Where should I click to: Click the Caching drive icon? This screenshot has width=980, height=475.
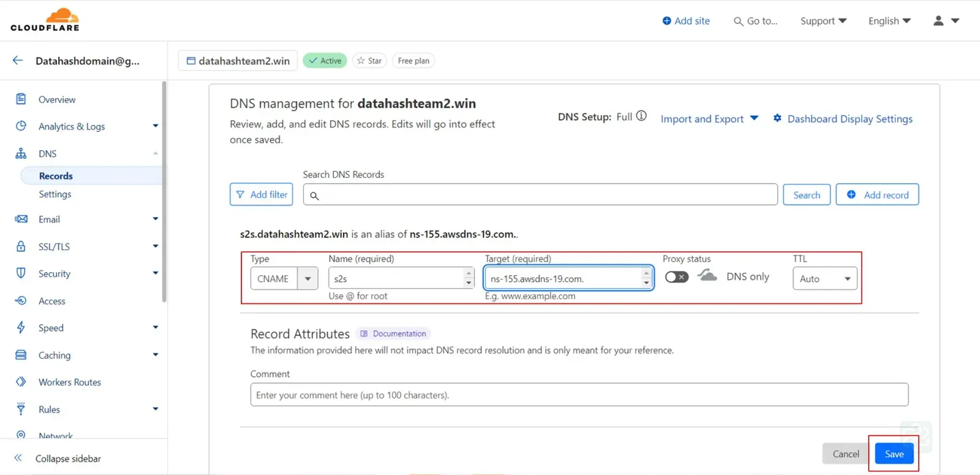(21, 355)
